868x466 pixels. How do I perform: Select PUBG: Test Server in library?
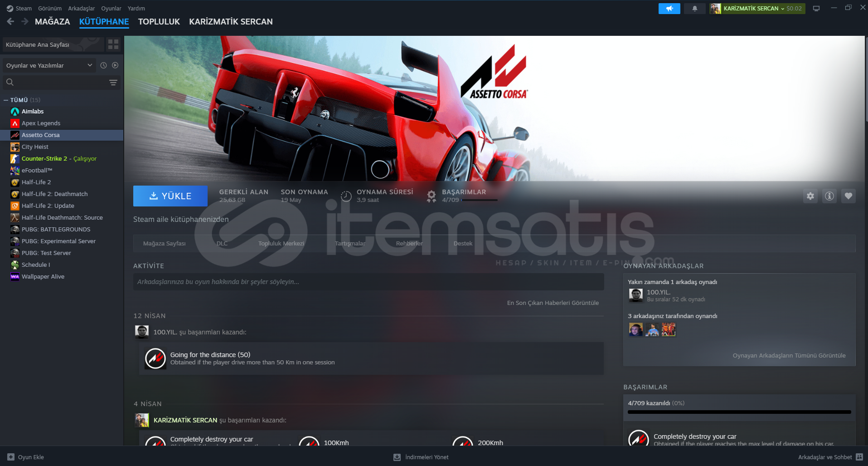[x=62, y=253]
